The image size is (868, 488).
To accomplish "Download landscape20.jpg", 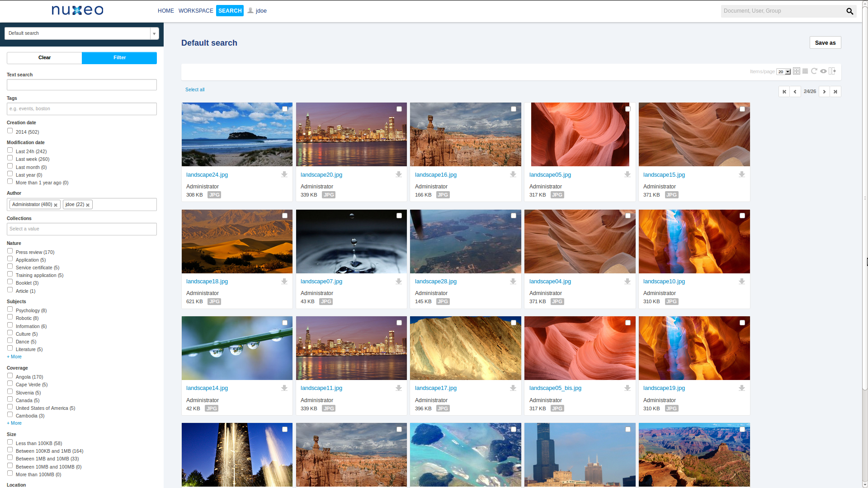I will 399,174.
